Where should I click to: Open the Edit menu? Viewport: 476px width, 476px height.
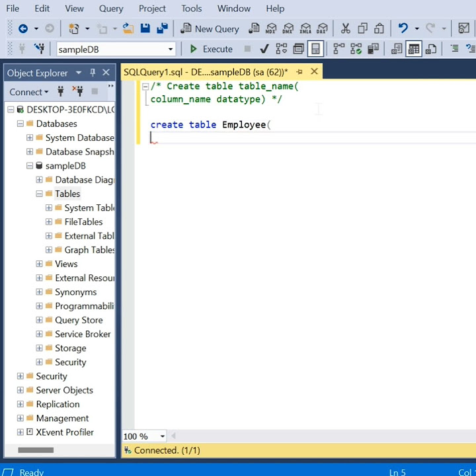pyautogui.click(x=42, y=9)
